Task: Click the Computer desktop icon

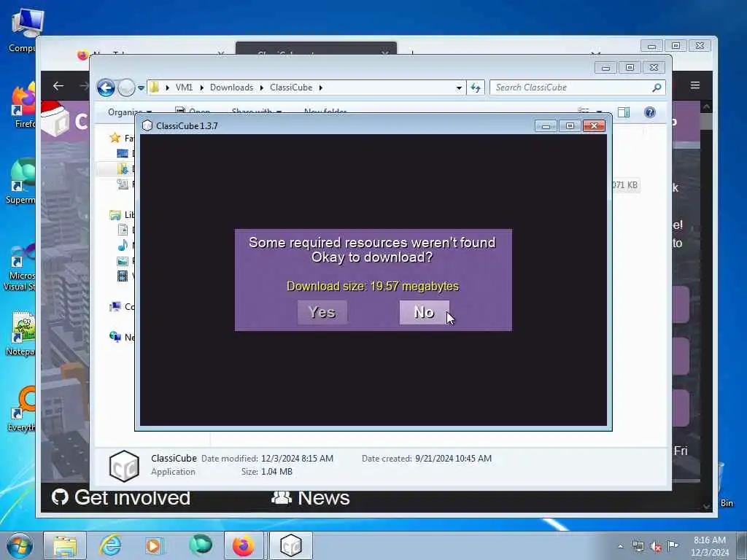Action: pos(23,29)
